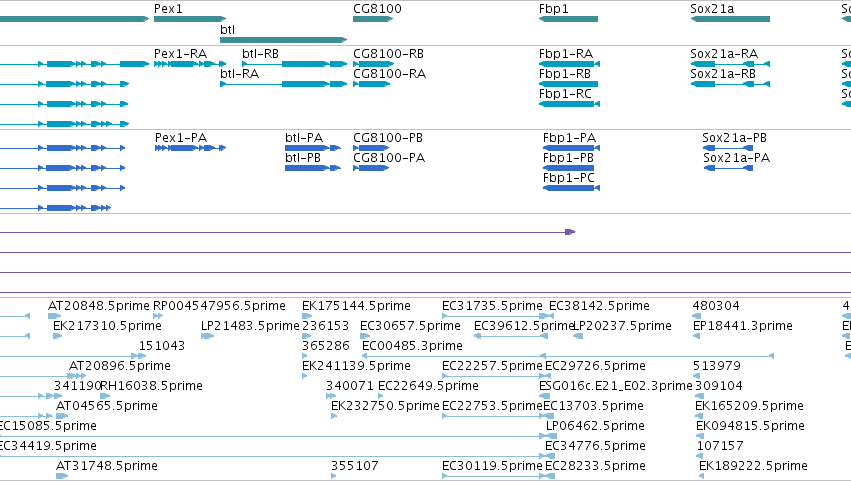Select the EK175144.5prime EST marker

coord(307,316)
